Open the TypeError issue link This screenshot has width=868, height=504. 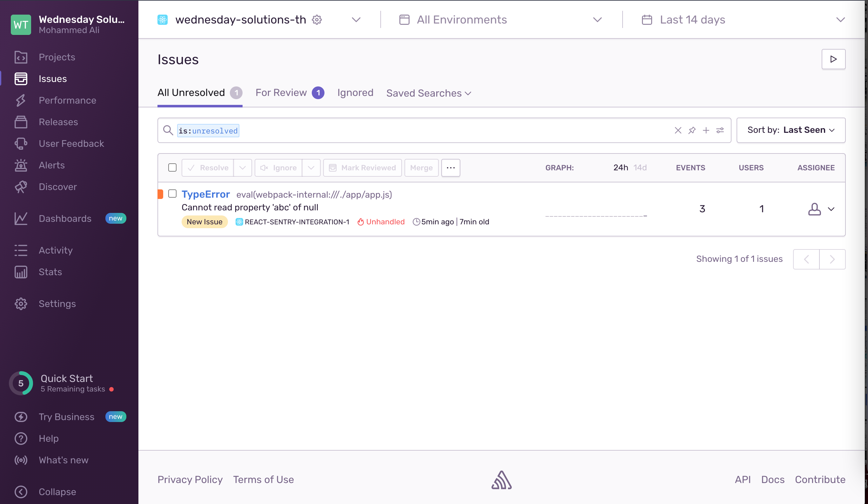tap(206, 194)
